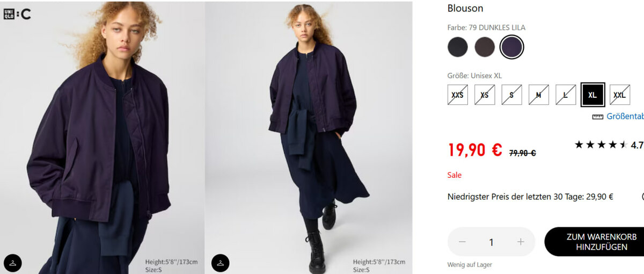Increase quantity with the plus button
This screenshot has height=274, width=644.
(x=520, y=242)
